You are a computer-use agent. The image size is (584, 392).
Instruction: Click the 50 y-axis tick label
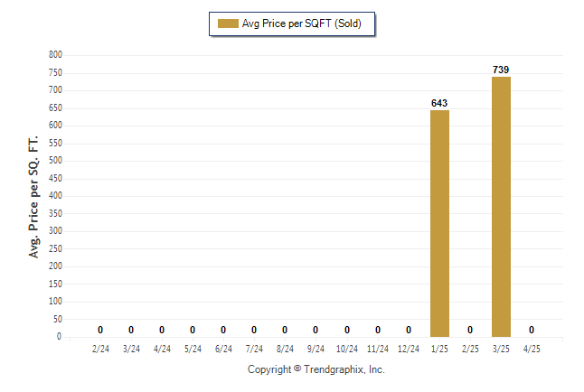(x=58, y=319)
